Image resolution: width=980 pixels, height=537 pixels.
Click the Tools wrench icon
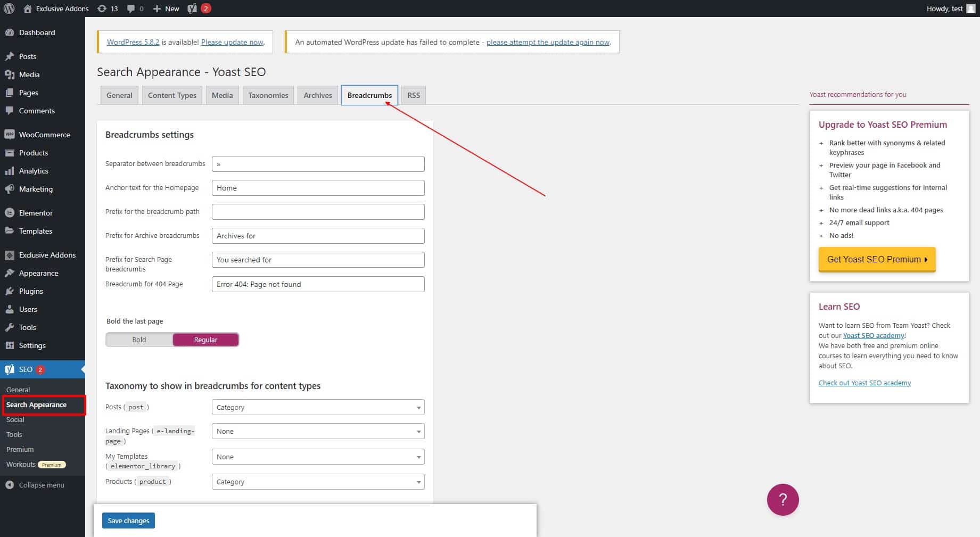click(10, 327)
